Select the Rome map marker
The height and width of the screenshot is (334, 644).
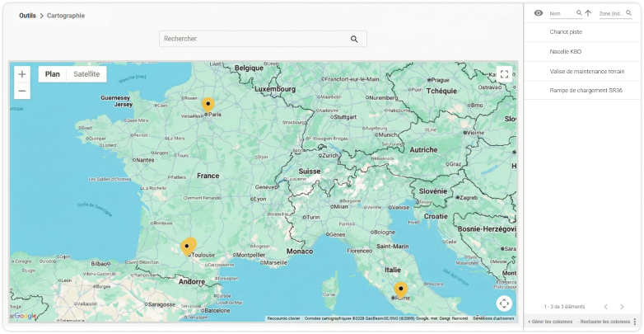[x=401, y=289]
